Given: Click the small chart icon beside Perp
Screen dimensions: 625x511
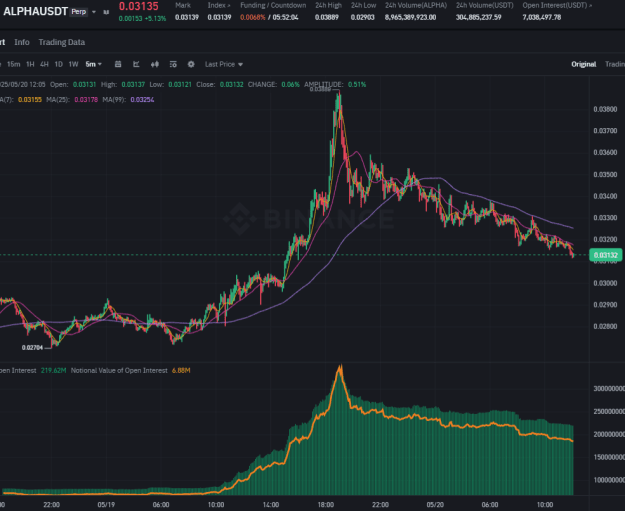Looking at the screenshot, I should point(106,12).
